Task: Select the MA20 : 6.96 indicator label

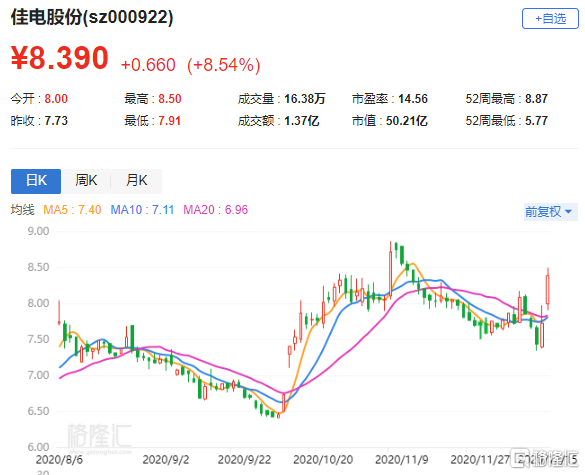Action: point(215,210)
